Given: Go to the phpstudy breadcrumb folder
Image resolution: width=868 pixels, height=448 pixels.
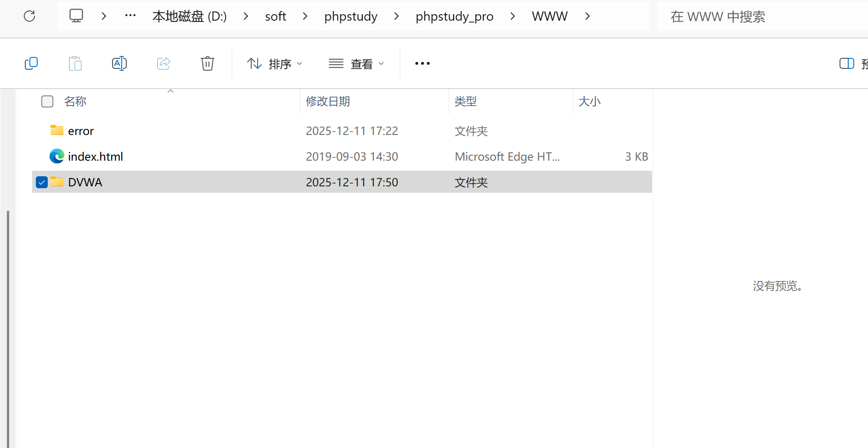Looking at the screenshot, I should [x=351, y=17].
